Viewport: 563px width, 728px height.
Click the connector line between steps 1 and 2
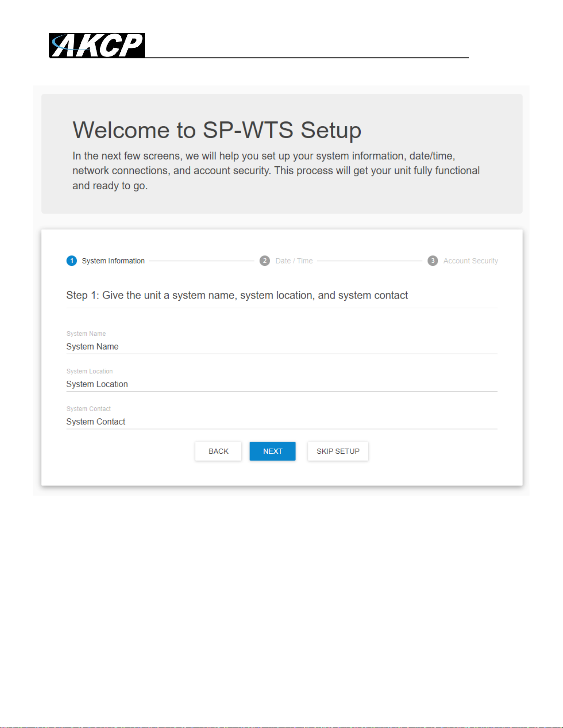point(201,261)
